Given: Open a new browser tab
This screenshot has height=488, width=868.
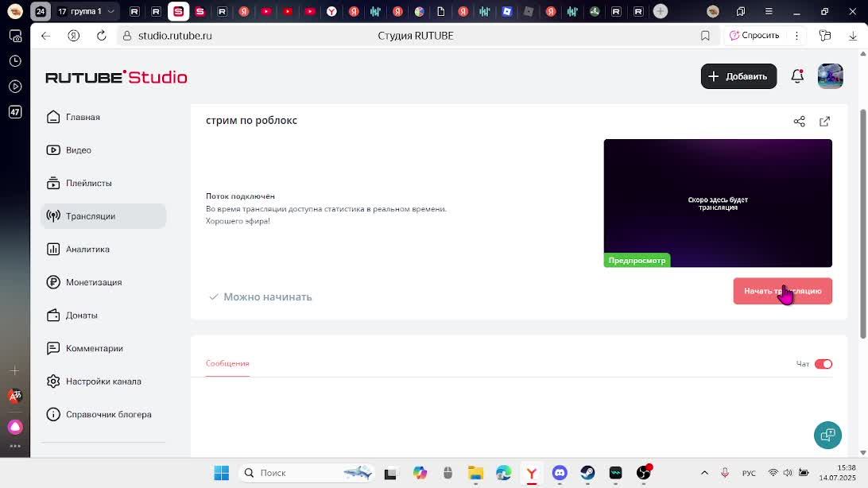Looking at the screenshot, I should 661,11.
